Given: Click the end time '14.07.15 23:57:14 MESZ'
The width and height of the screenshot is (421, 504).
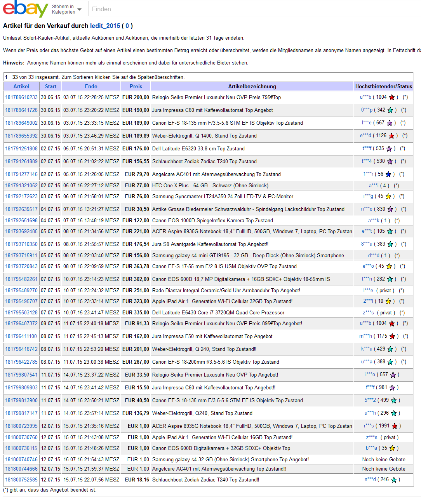Looking at the screenshot, I should [91, 413].
